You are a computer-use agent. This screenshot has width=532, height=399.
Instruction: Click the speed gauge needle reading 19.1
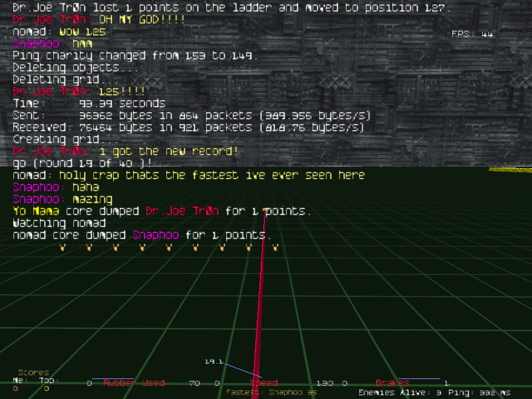tap(236, 369)
